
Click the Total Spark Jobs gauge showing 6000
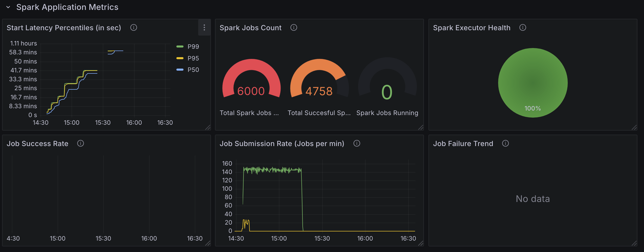point(251,90)
